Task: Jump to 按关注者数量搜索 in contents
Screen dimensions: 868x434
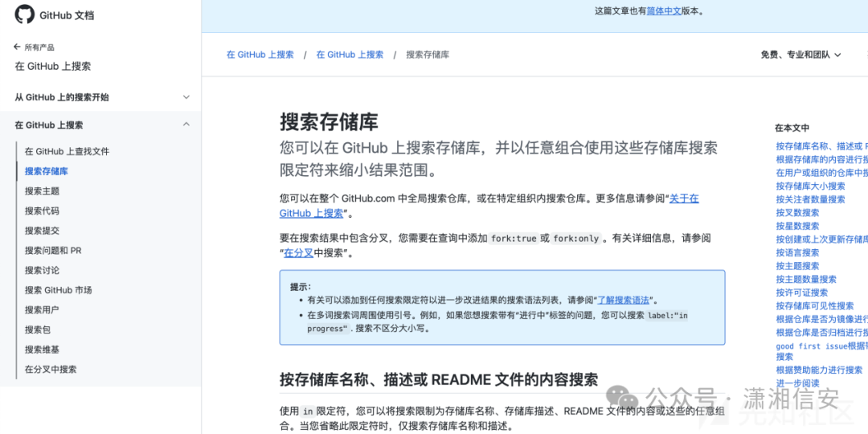Action: click(x=810, y=199)
